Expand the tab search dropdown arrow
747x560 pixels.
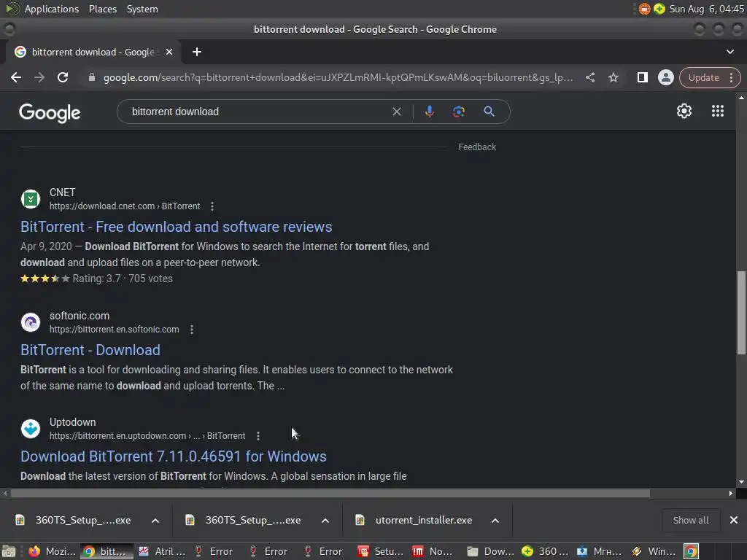click(x=729, y=52)
